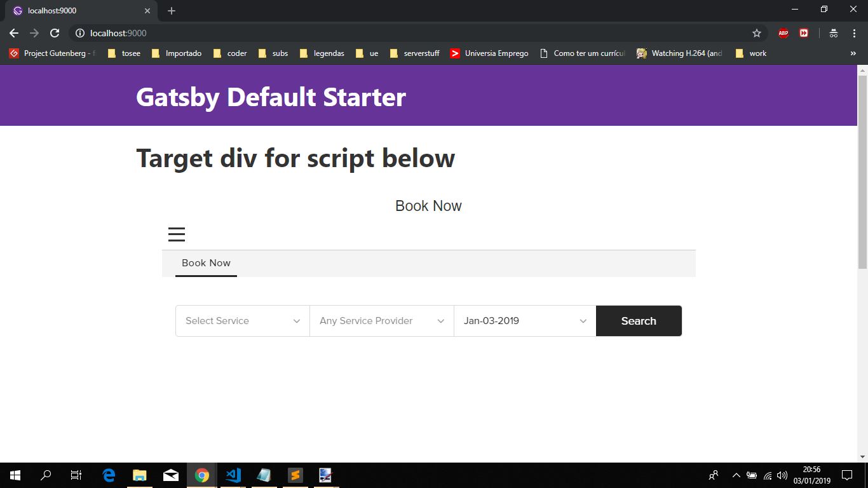Click the red extension icon beside ABP
868x488 pixels.
click(x=804, y=33)
